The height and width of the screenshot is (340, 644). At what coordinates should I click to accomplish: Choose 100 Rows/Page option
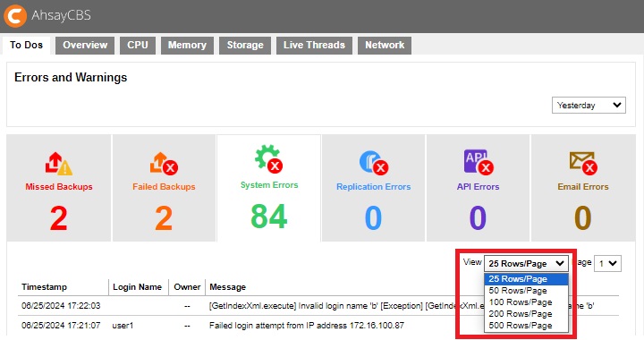(x=526, y=302)
